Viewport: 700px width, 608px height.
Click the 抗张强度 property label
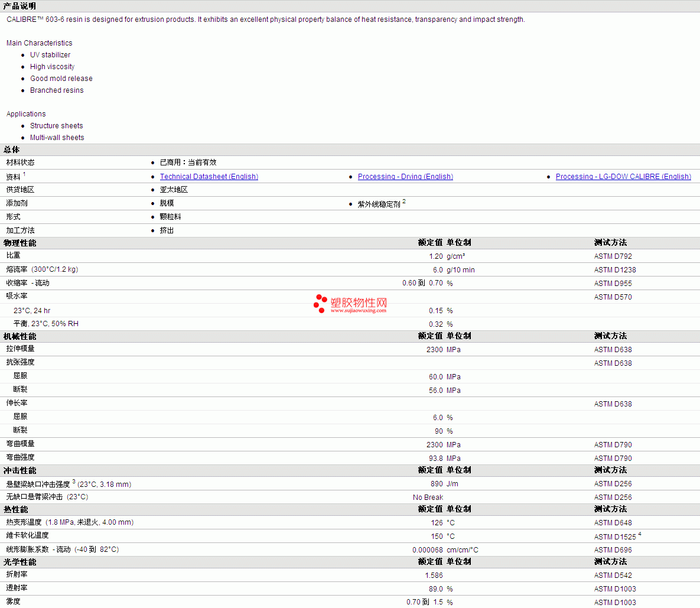point(20,362)
